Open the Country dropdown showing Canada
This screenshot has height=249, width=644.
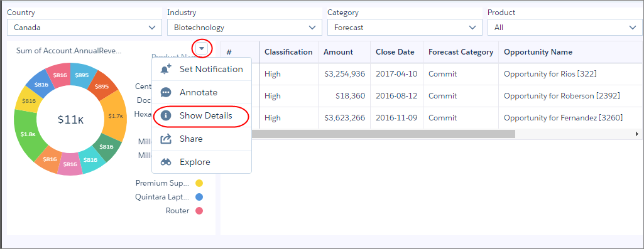click(84, 28)
